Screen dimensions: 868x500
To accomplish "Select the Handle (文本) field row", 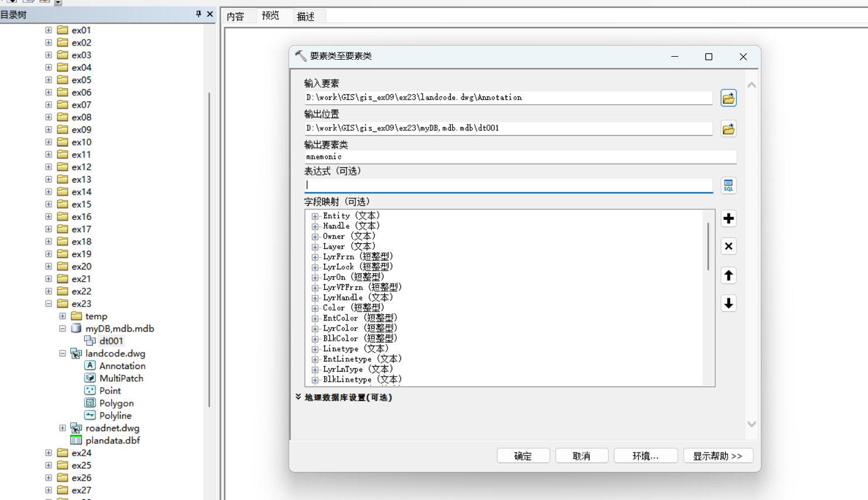I will pyautogui.click(x=351, y=226).
